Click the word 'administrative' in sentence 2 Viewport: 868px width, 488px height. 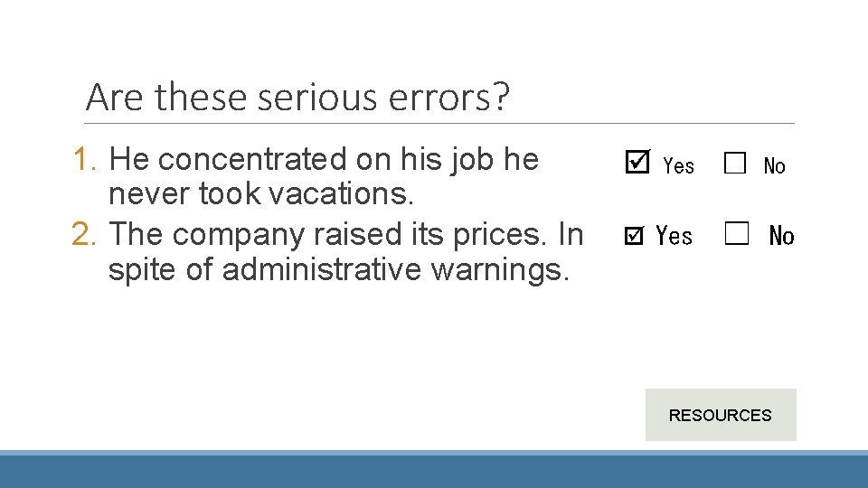[x=322, y=269]
